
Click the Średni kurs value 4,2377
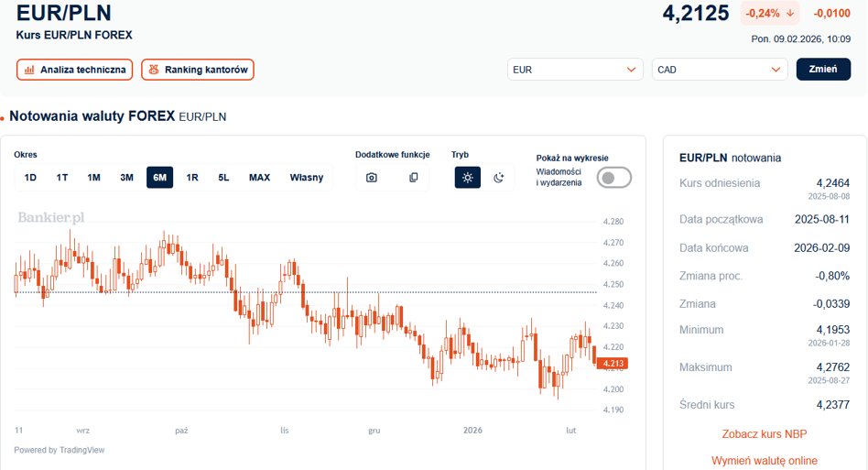pos(832,405)
